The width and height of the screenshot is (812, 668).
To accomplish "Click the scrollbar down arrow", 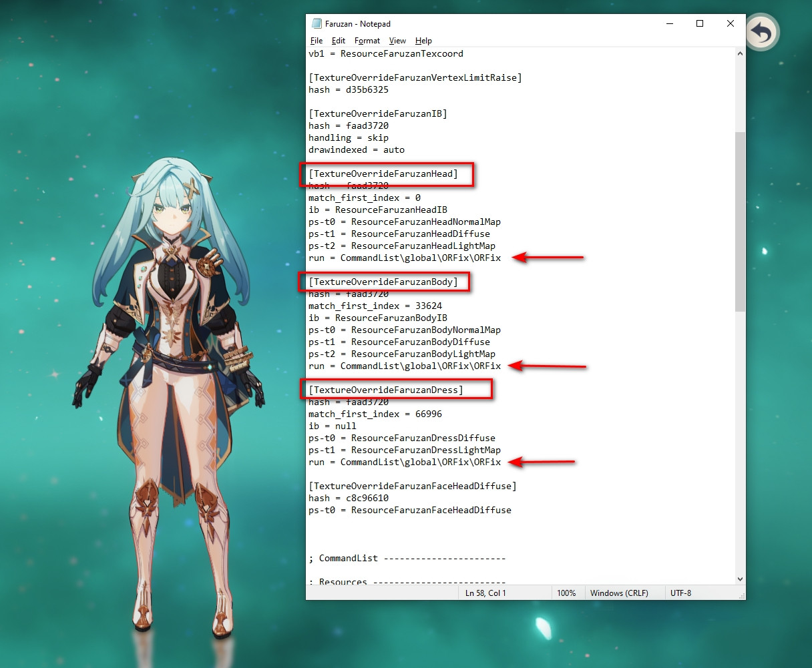I will pyautogui.click(x=740, y=579).
